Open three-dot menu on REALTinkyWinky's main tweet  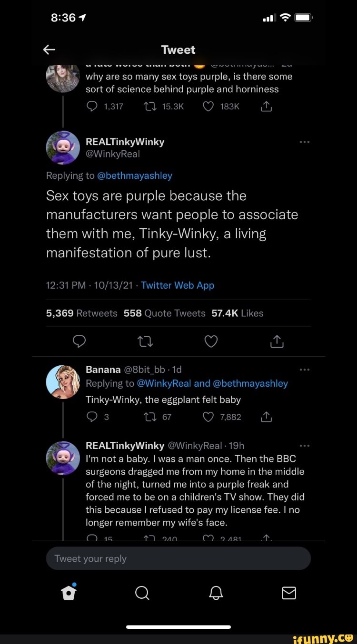305,142
